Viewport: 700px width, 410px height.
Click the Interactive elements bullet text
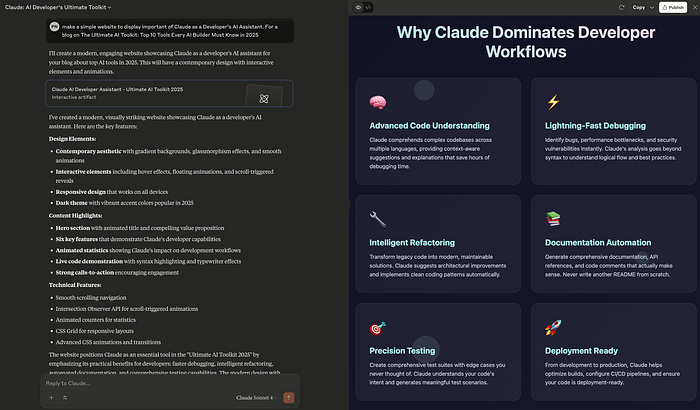[164, 176]
